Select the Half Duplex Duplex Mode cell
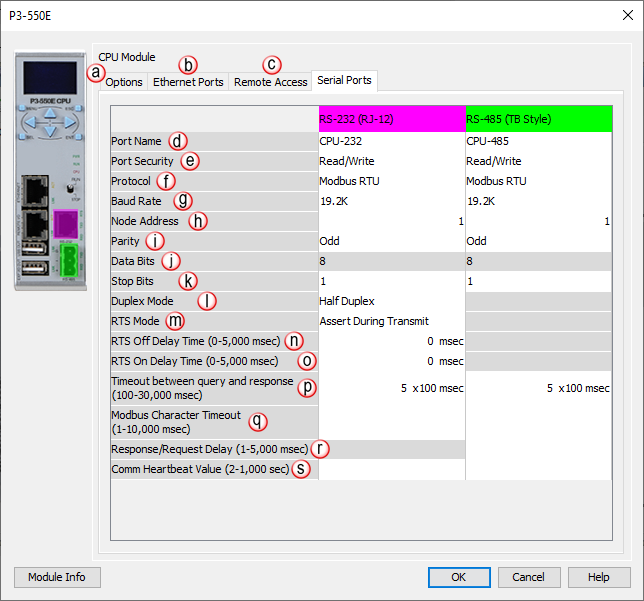The image size is (644, 601). tap(391, 301)
